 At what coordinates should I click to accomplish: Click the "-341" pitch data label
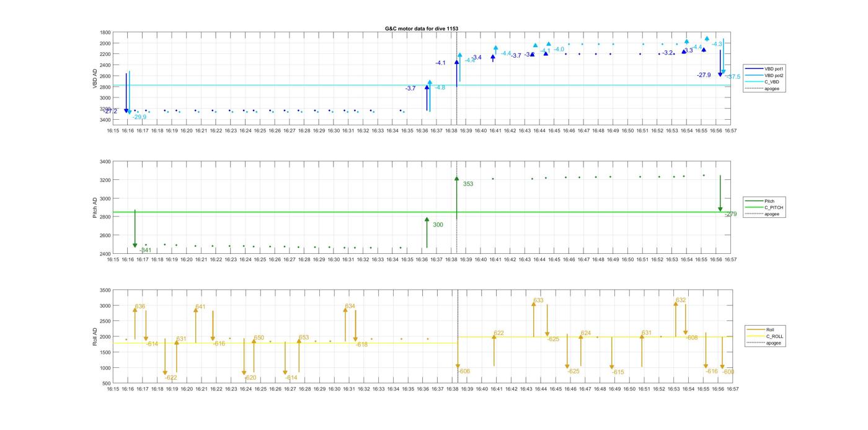tap(146, 250)
